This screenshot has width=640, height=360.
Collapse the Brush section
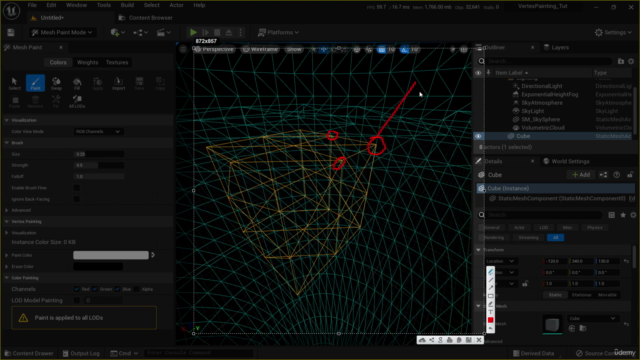(x=7, y=143)
